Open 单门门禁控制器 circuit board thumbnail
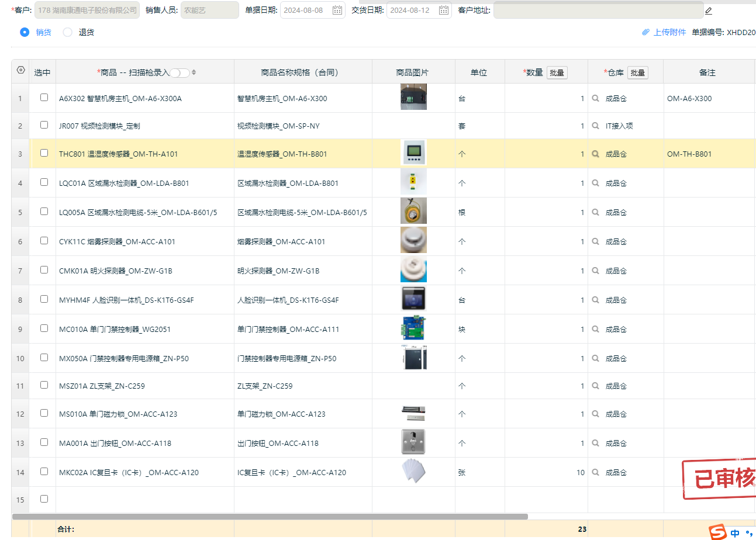The width and height of the screenshot is (756, 540). click(413, 328)
